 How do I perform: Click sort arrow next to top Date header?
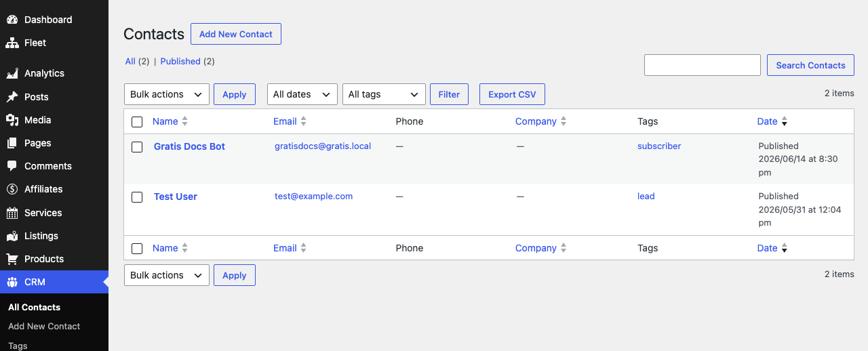[x=785, y=122]
